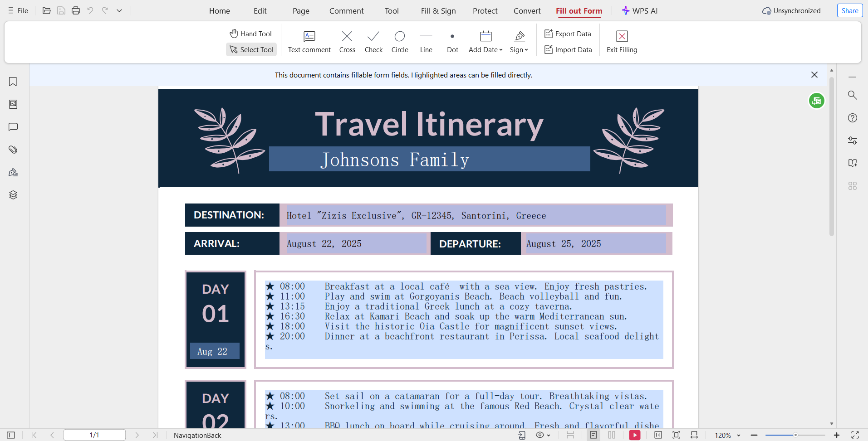Open the settings sliders icon in right sidebar

coord(853,141)
